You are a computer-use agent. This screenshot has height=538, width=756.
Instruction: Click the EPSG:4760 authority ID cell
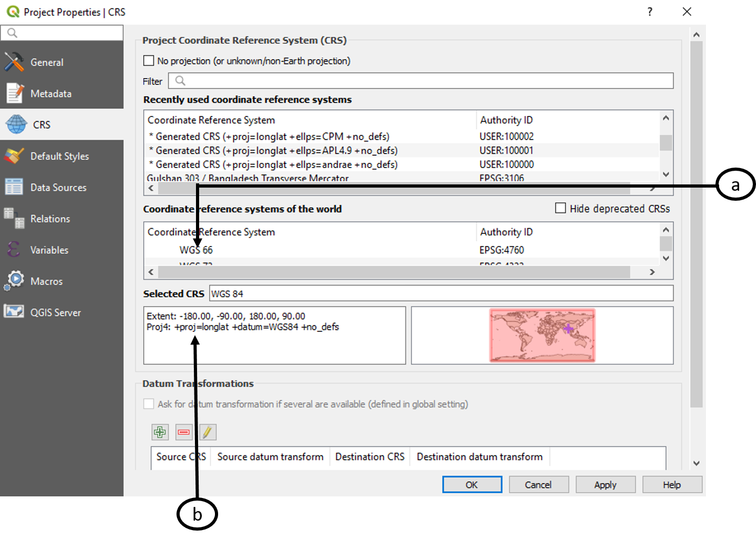(x=502, y=250)
